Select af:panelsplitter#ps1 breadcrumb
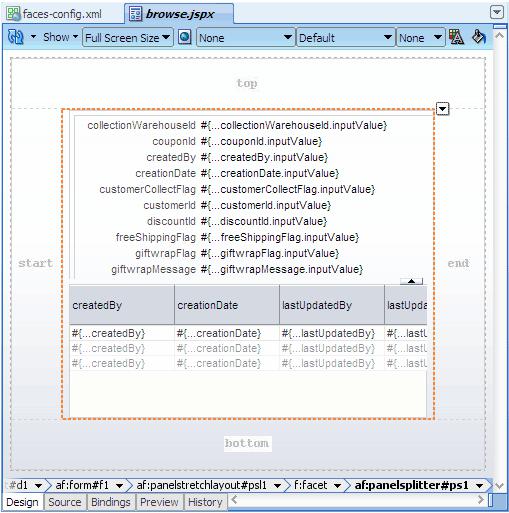Image resolution: width=509 pixels, height=513 pixels. click(412, 485)
